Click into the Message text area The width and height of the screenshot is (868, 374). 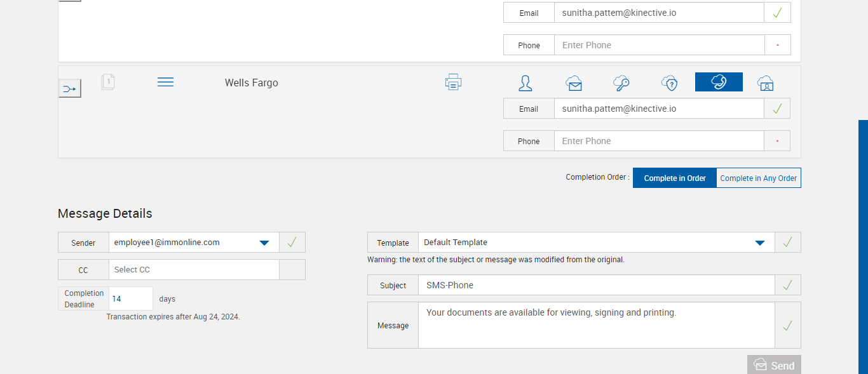pos(596,325)
